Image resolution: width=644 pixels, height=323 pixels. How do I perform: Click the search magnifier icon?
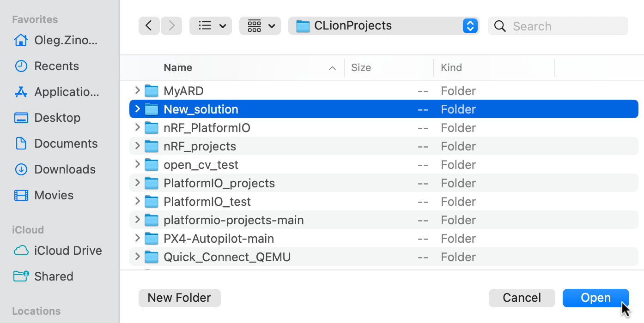click(x=500, y=26)
